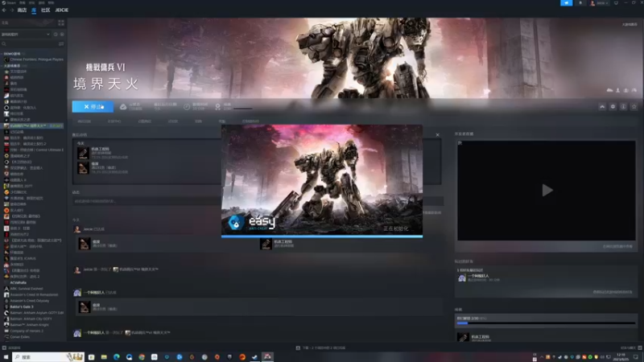Open the account name dropdown
This screenshot has height=362, width=644.
(600, 3)
